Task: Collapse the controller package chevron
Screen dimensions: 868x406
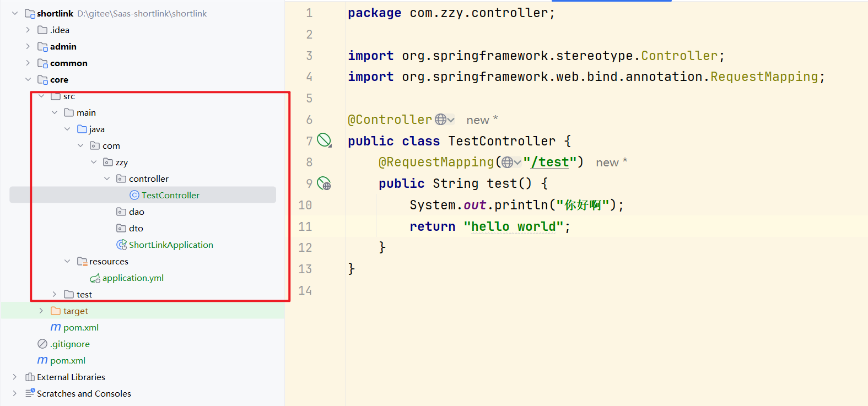Action: click(x=107, y=178)
